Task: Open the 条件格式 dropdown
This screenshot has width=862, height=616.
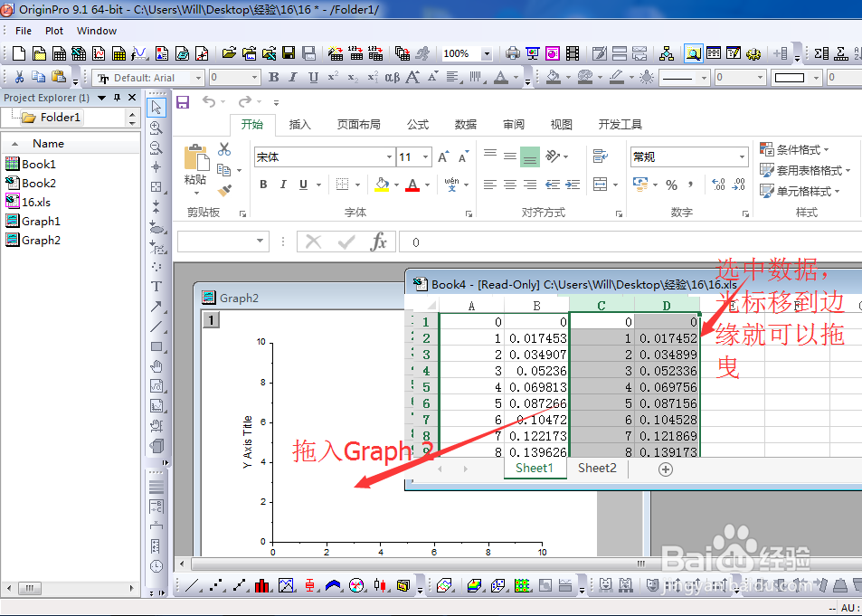Action: (794, 149)
